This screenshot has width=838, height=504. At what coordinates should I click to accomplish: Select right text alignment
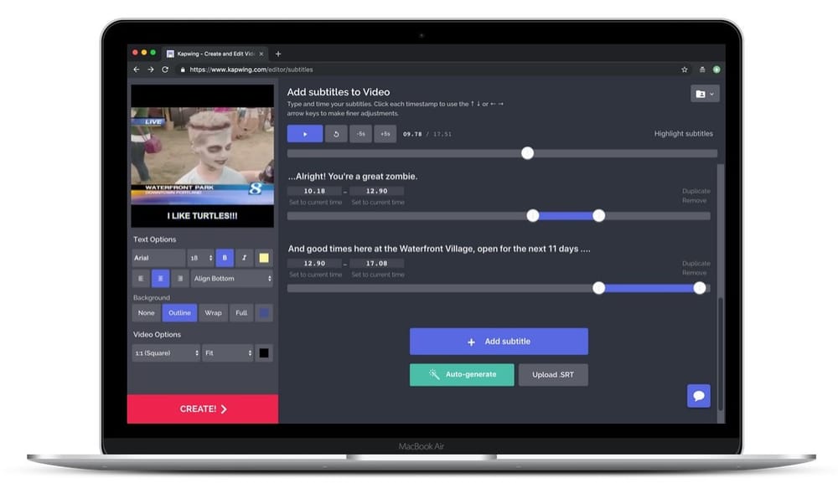point(178,278)
